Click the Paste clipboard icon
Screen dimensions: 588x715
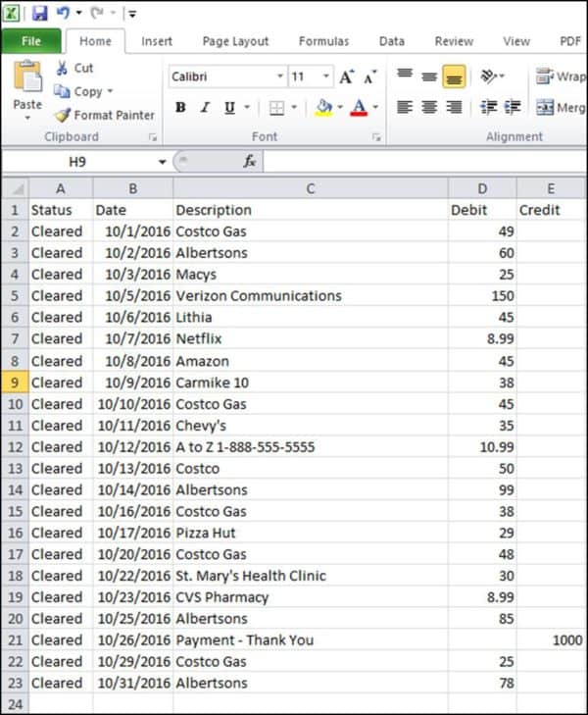(x=27, y=77)
